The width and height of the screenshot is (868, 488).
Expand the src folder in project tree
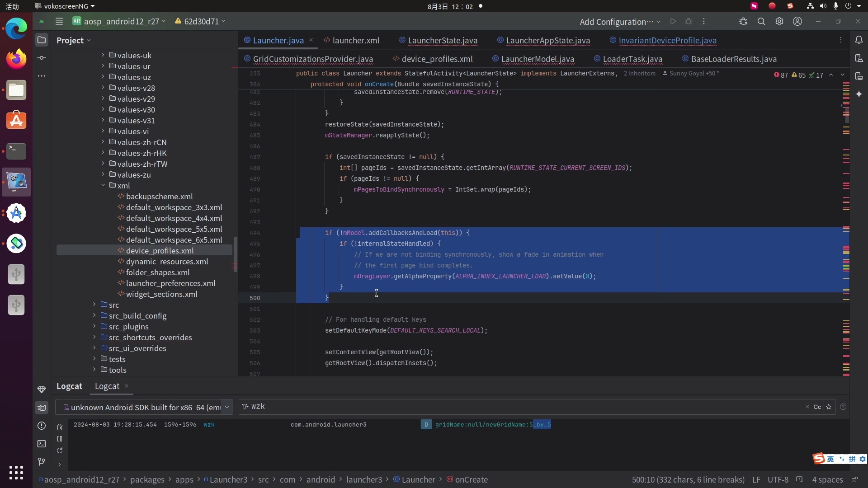94,305
